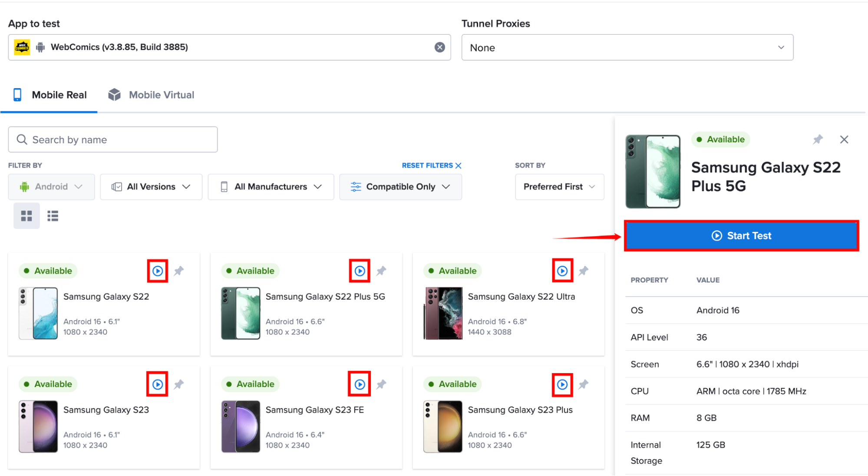
Task: Click the blue Start Test button
Action: pyautogui.click(x=742, y=236)
